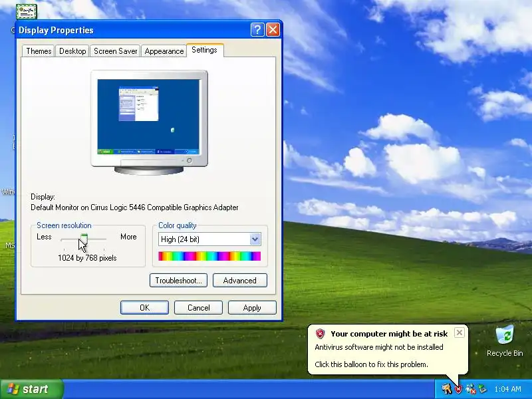
Task: Click the Screen resolution slider thumb
Action: click(84, 239)
